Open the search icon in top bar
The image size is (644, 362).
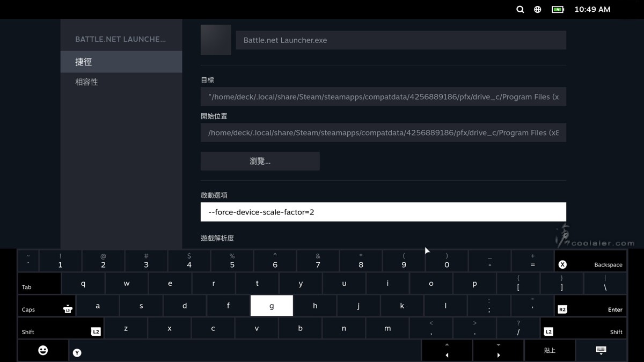coord(520,9)
